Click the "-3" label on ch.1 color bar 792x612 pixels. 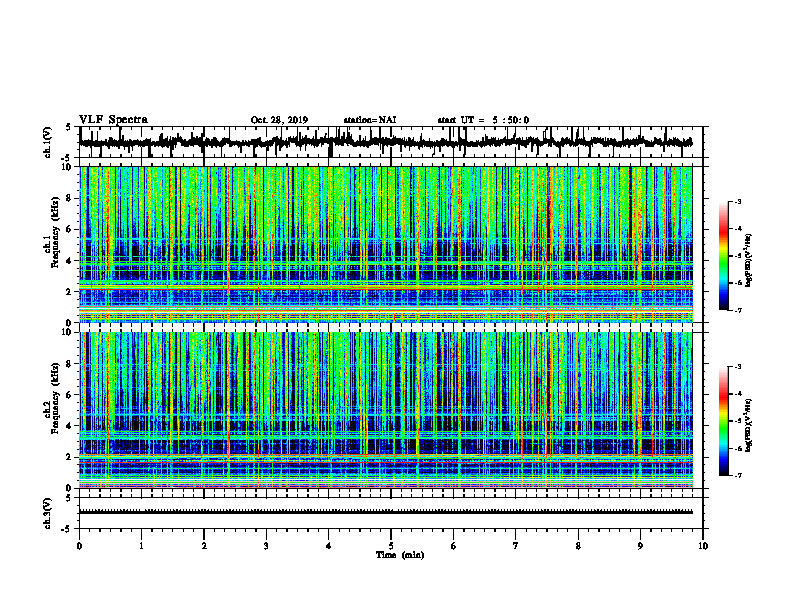point(737,201)
